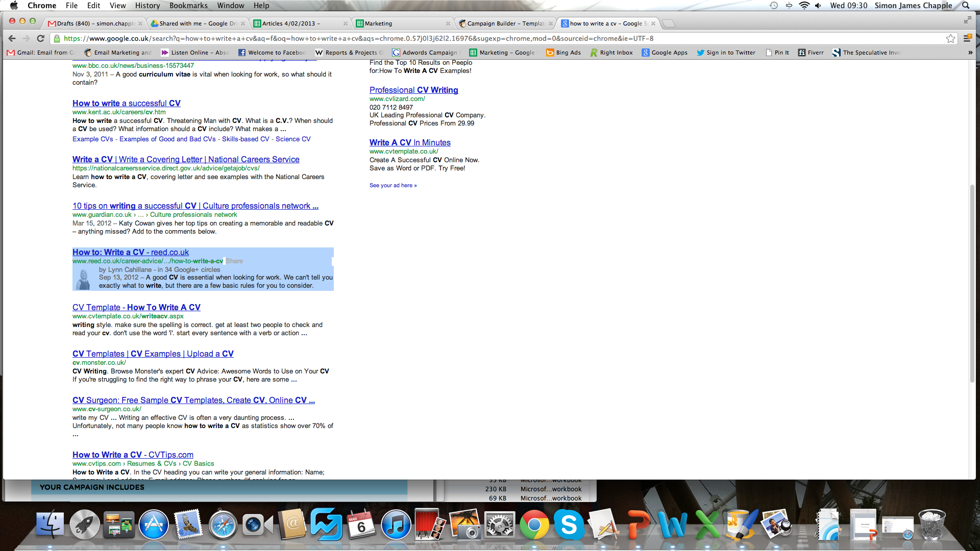Open Time Machine menu bar icon
The image size is (980, 551).
(774, 6)
